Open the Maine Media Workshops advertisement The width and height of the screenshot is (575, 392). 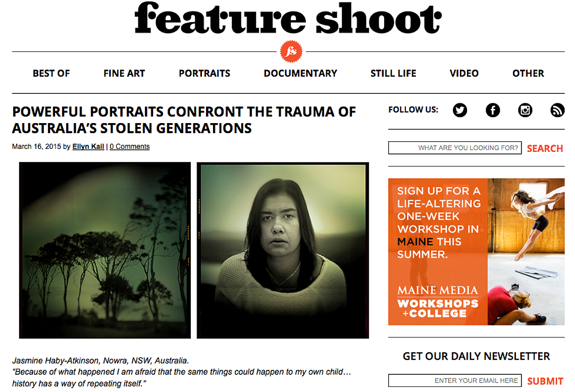click(x=477, y=252)
